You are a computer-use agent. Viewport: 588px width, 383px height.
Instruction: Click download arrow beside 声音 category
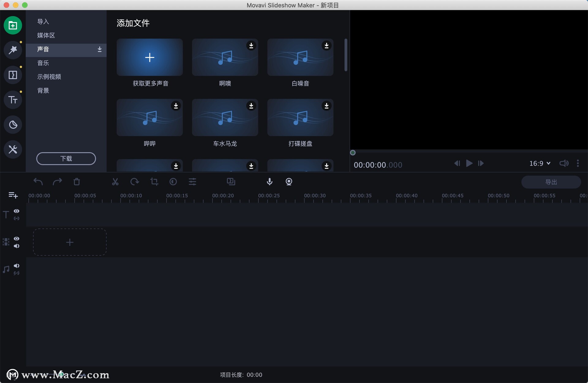pyautogui.click(x=100, y=49)
